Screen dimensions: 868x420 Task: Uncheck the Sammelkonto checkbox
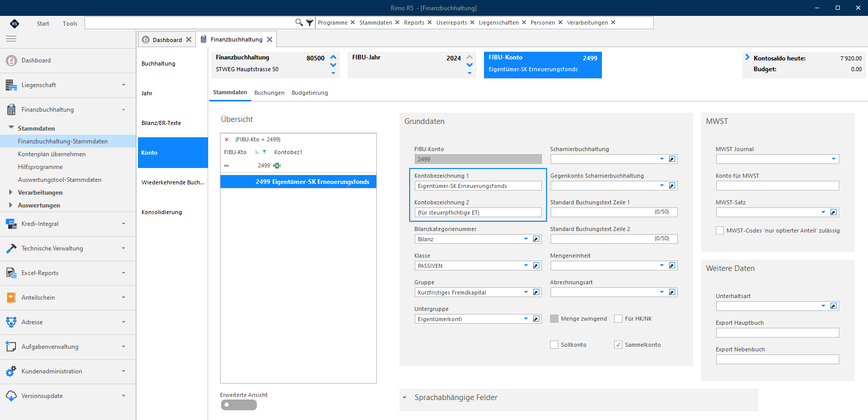coord(618,345)
